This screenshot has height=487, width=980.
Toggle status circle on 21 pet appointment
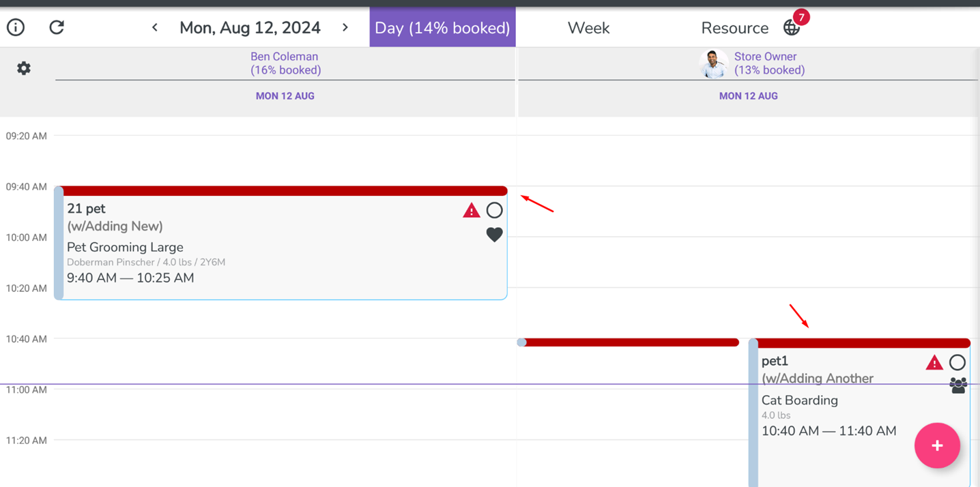(494, 210)
